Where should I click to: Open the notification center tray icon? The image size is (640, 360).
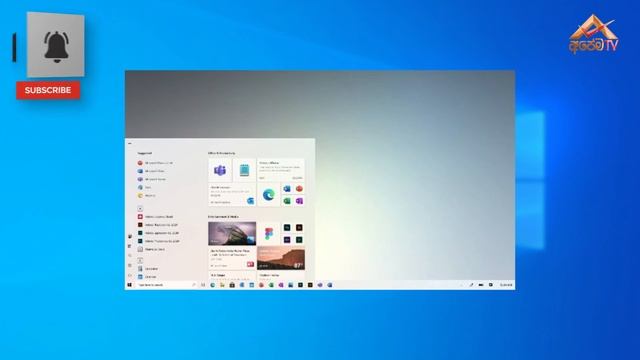491,285
